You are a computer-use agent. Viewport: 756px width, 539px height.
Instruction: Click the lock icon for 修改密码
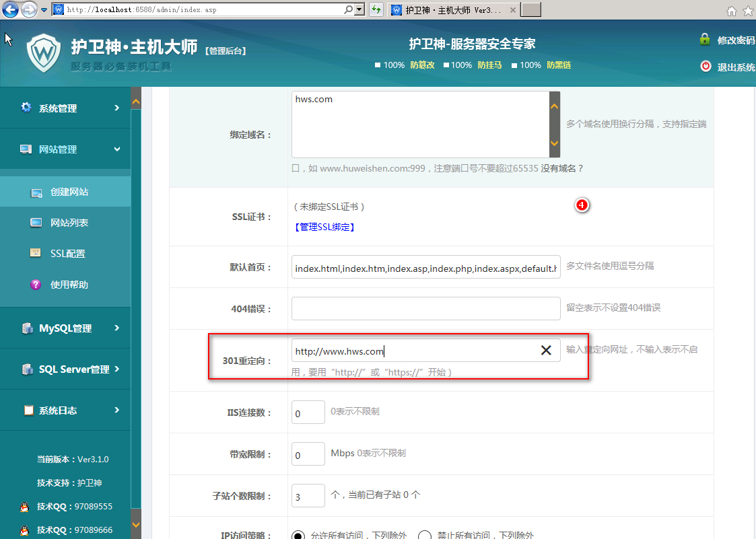point(705,40)
